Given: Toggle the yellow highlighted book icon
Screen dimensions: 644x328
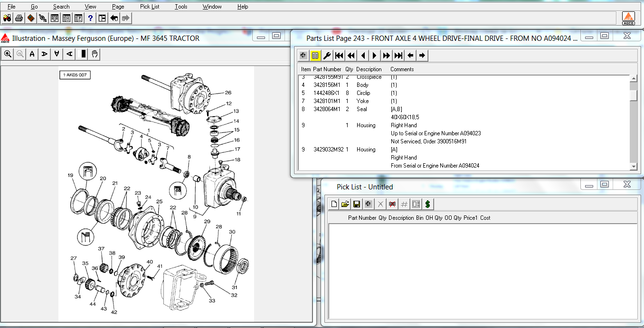Looking at the screenshot, I should click(x=315, y=56).
